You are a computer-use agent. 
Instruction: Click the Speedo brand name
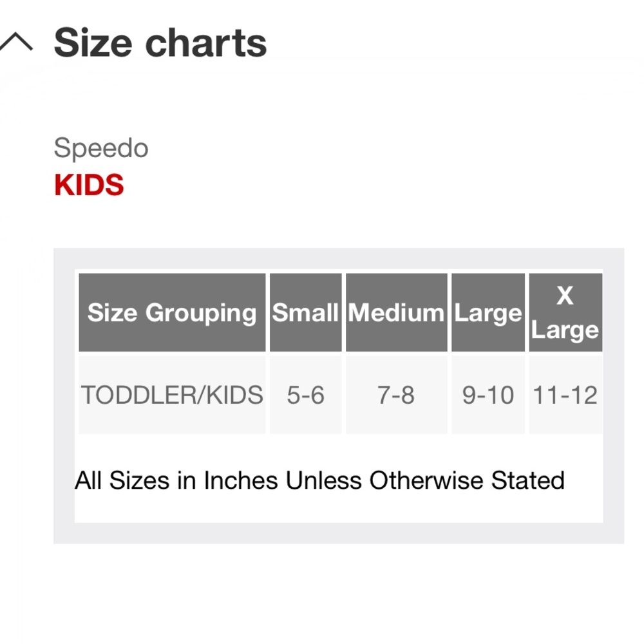(x=102, y=147)
